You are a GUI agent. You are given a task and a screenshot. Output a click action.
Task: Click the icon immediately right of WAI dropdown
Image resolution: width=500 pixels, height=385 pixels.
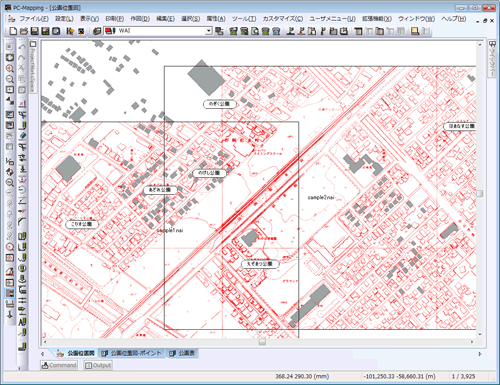pyautogui.click(x=219, y=31)
